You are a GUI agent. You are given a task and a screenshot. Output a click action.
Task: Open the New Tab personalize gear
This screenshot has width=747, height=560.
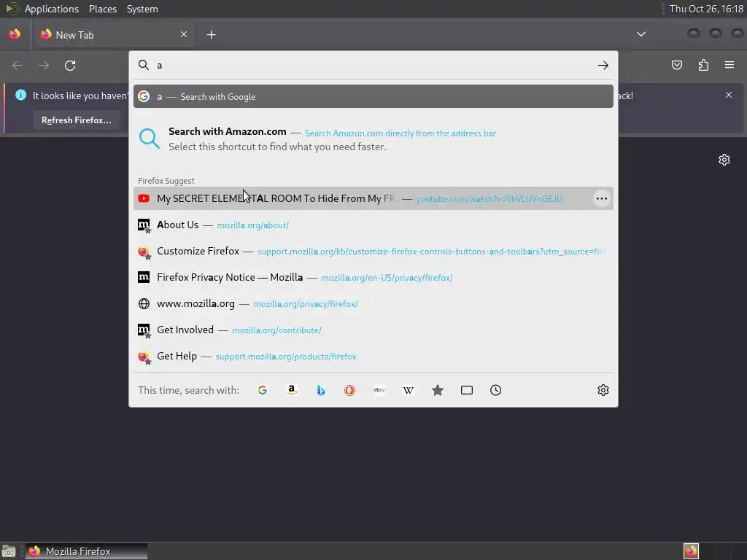pyautogui.click(x=724, y=160)
